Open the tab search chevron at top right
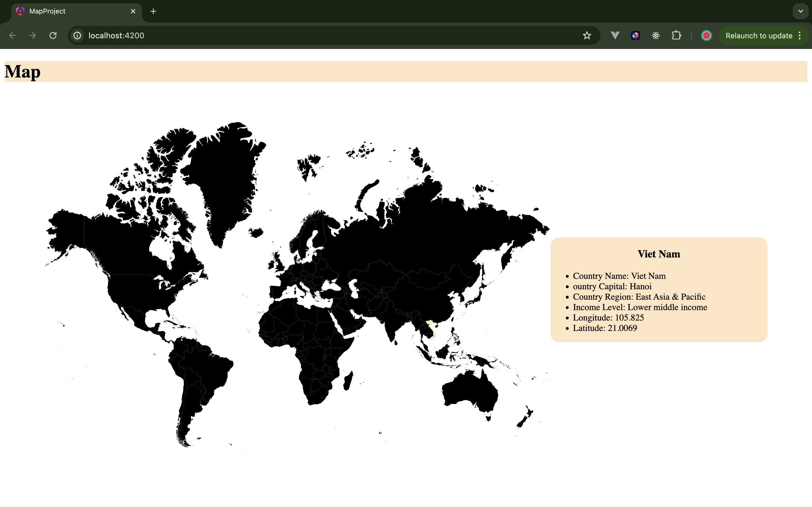The height and width of the screenshot is (507, 812). point(801,11)
